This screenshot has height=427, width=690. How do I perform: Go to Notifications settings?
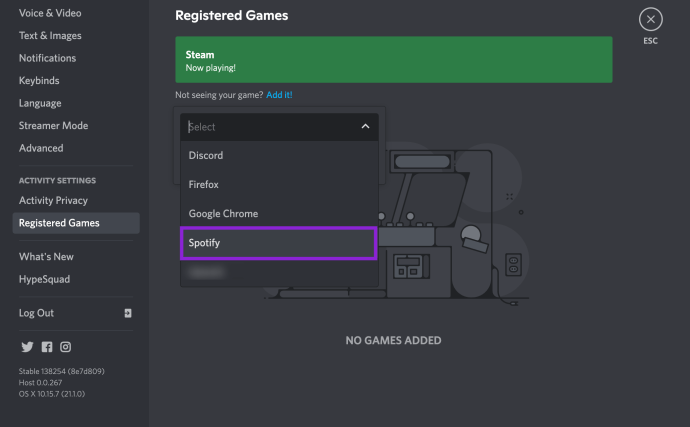[48, 58]
